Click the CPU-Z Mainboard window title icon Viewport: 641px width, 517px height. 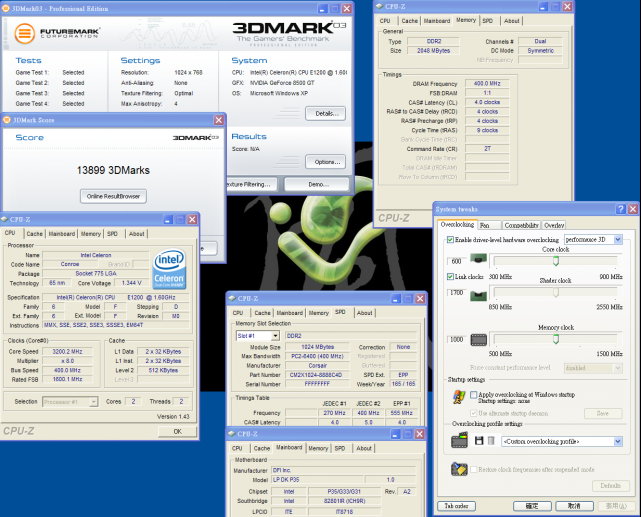232,434
